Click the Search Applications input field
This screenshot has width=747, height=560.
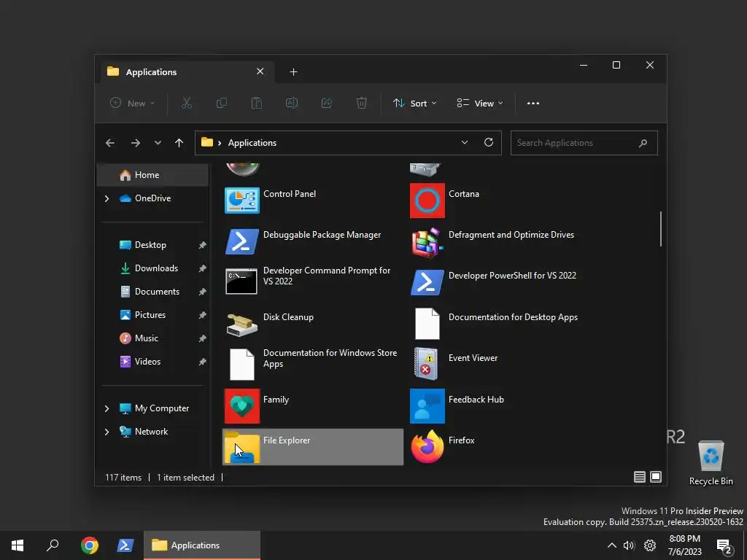coord(584,143)
